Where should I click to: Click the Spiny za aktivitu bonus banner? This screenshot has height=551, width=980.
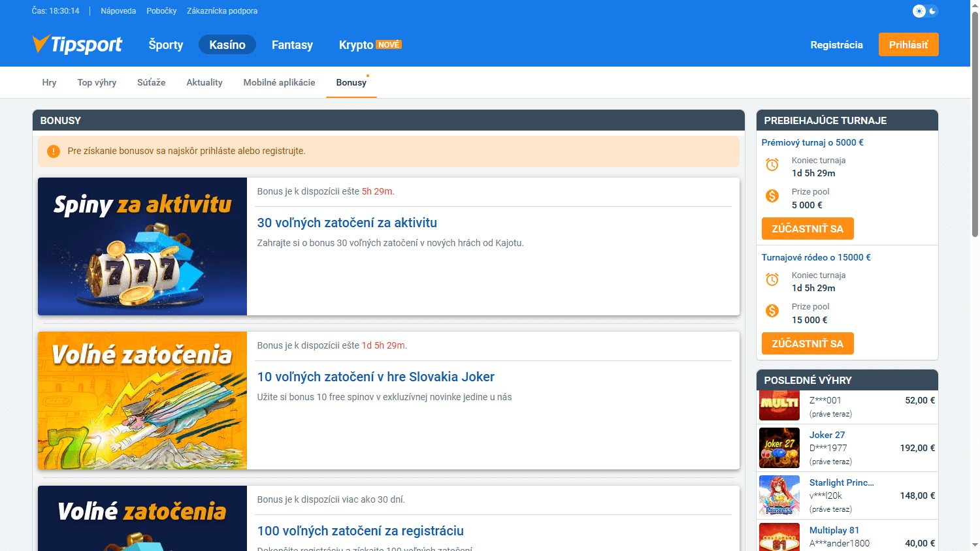click(142, 246)
